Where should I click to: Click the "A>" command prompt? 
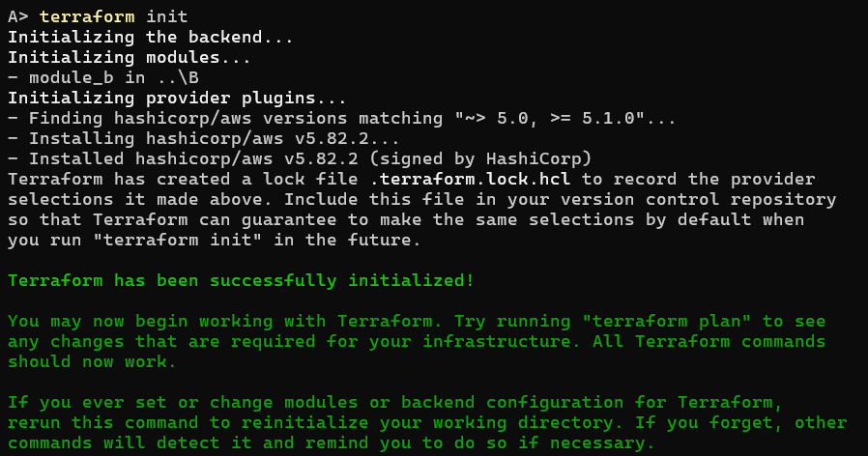[17, 16]
